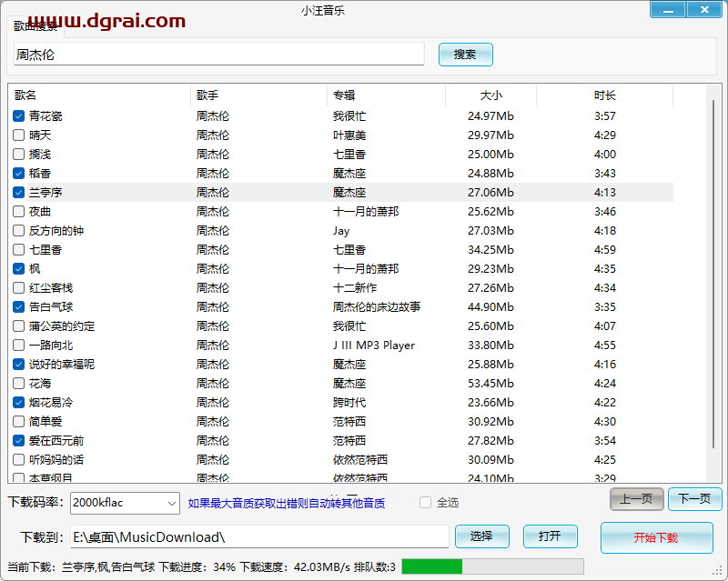Go to previous page with 上一页
Screen dimensions: 728x581
point(636,499)
